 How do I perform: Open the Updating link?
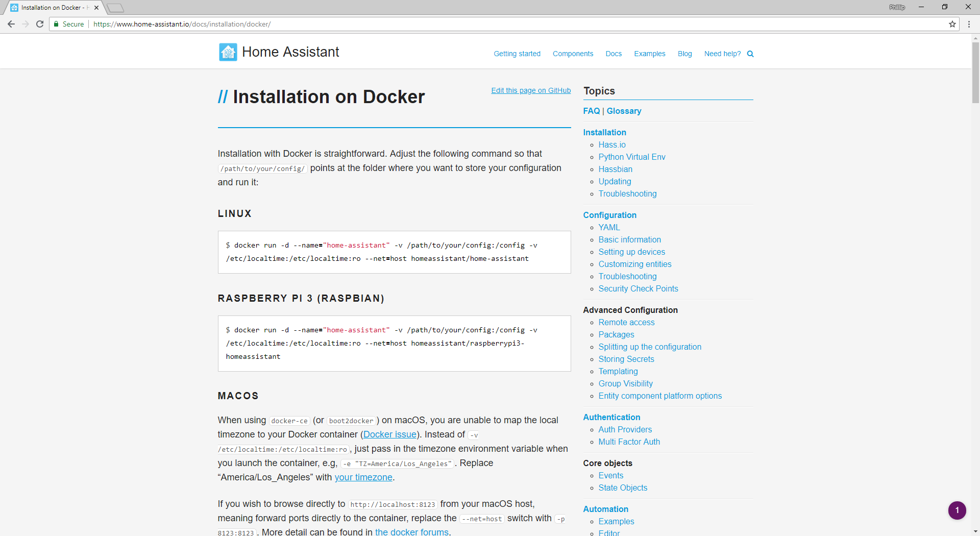(615, 181)
